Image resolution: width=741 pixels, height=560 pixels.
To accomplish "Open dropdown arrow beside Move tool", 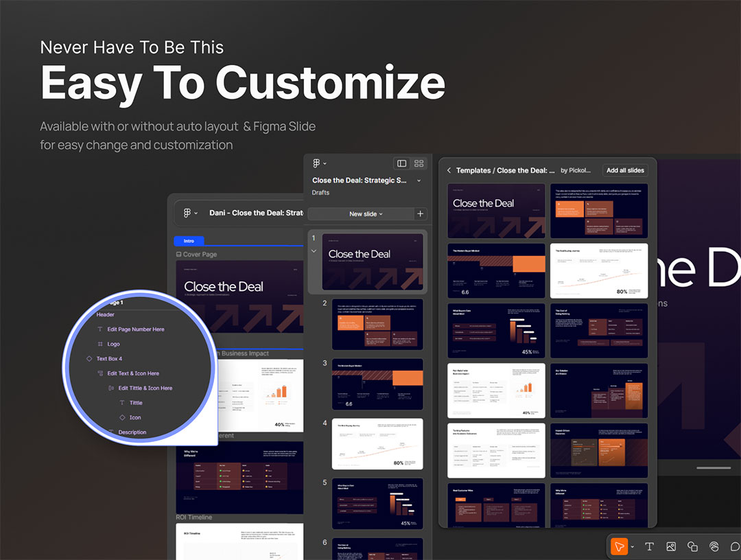I will (x=633, y=546).
